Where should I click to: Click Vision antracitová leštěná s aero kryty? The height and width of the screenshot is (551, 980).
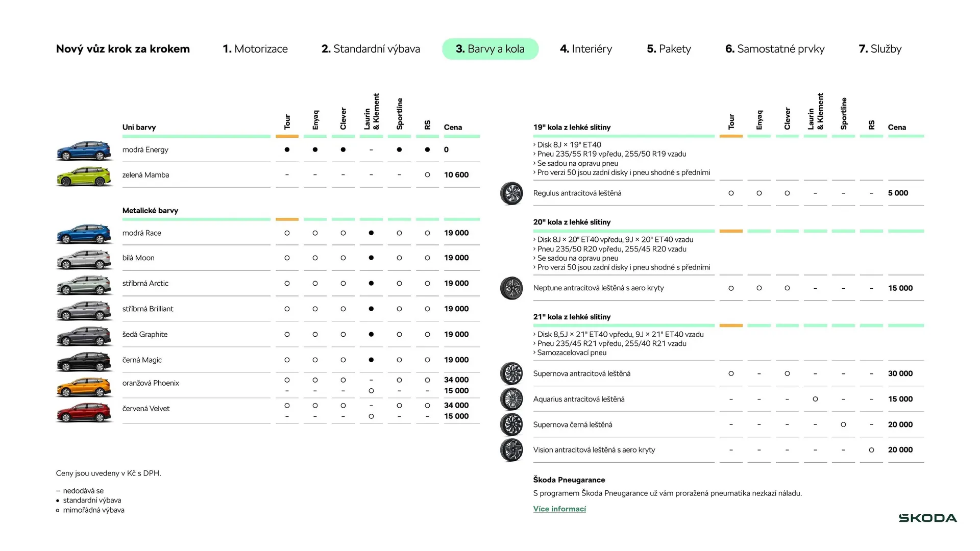594,449
